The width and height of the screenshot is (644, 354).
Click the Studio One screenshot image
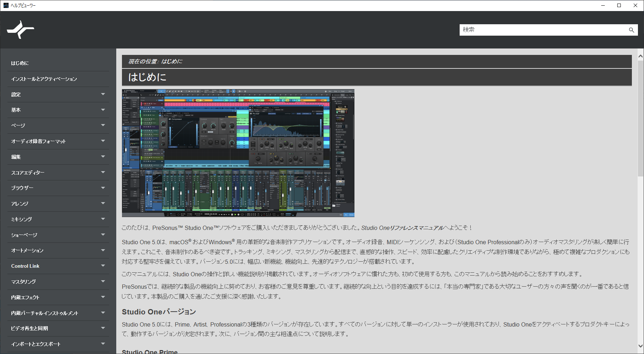pos(238,153)
